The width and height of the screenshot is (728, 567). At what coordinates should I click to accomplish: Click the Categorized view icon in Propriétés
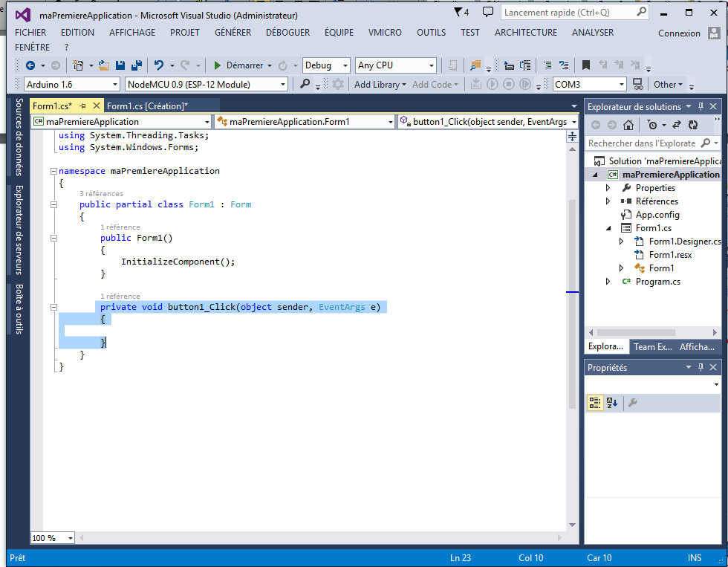click(x=595, y=403)
